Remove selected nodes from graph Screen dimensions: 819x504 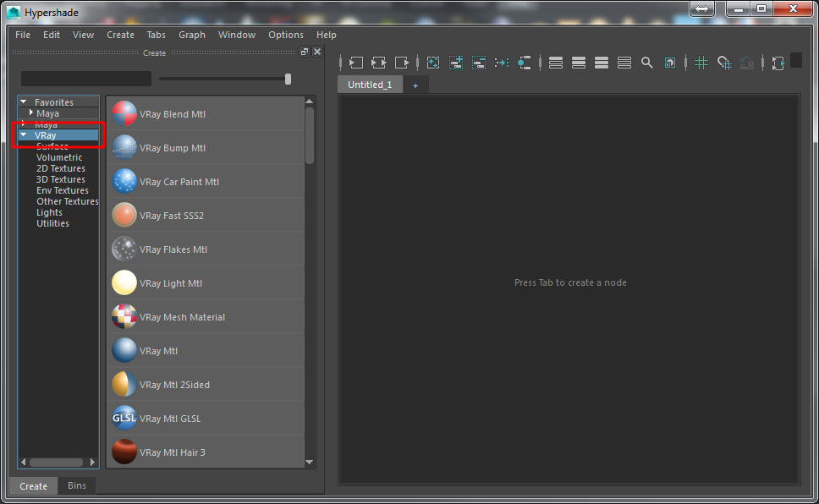pos(478,63)
